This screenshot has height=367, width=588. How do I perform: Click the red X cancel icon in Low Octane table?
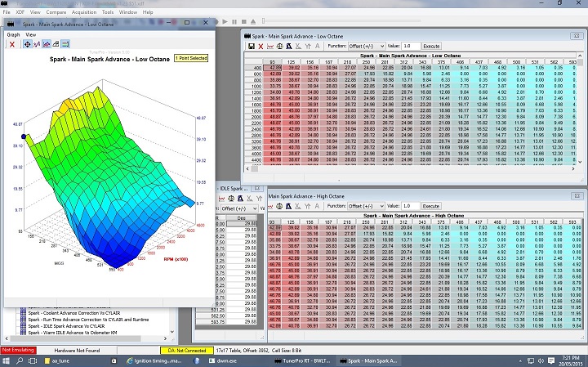coord(261,46)
